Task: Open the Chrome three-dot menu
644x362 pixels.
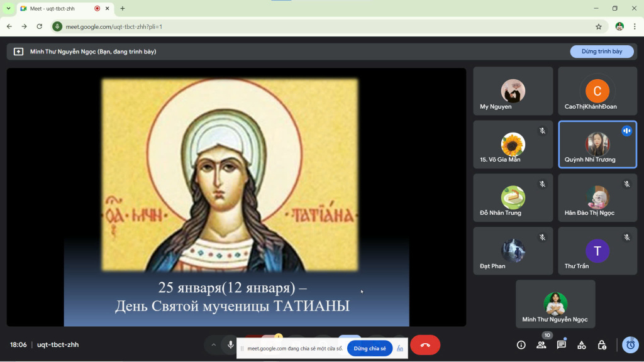Action: [635, 26]
